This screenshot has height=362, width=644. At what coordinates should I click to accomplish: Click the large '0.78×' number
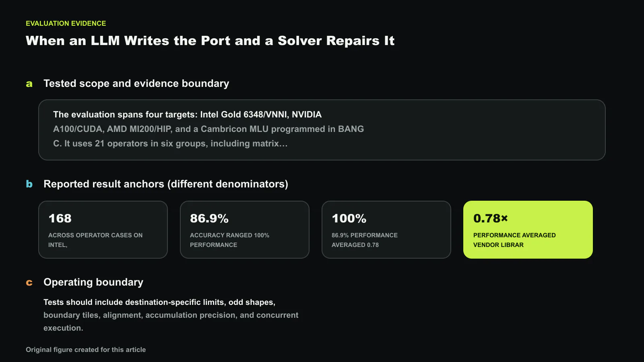(491, 218)
